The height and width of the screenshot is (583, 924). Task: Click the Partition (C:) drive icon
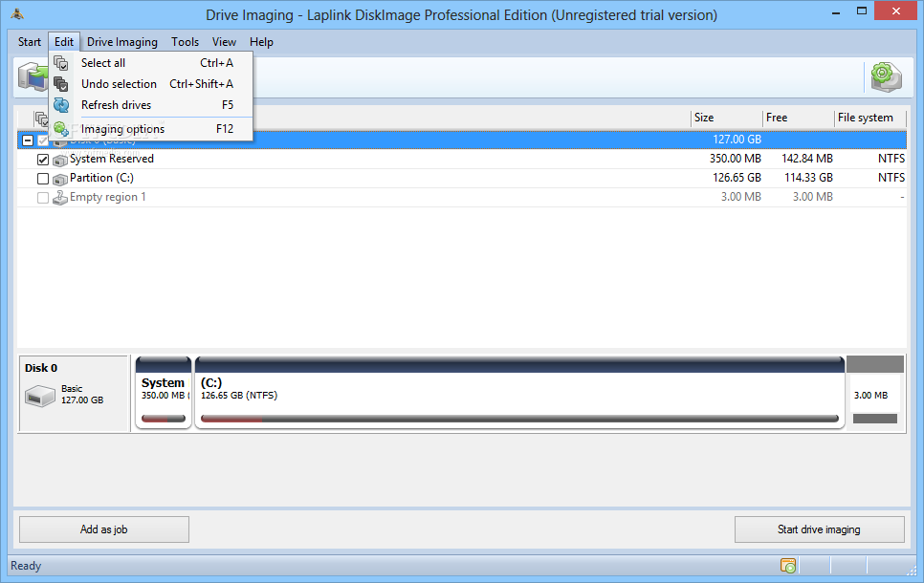60,179
